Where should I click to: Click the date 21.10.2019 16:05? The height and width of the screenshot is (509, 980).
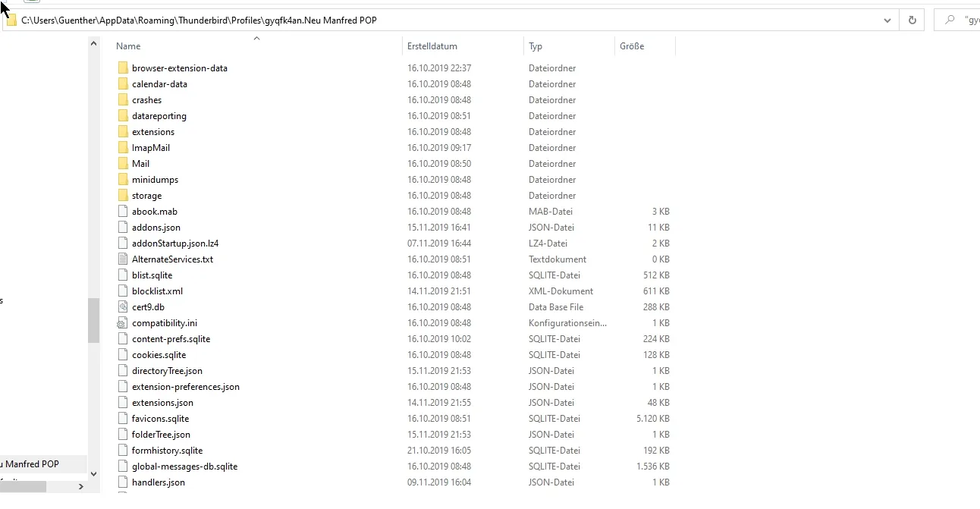point(439,451)
